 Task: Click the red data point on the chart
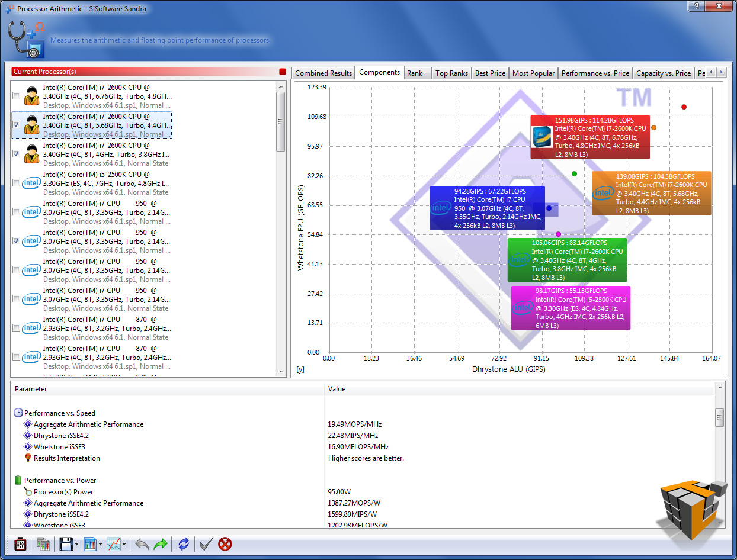coord(684,107)
